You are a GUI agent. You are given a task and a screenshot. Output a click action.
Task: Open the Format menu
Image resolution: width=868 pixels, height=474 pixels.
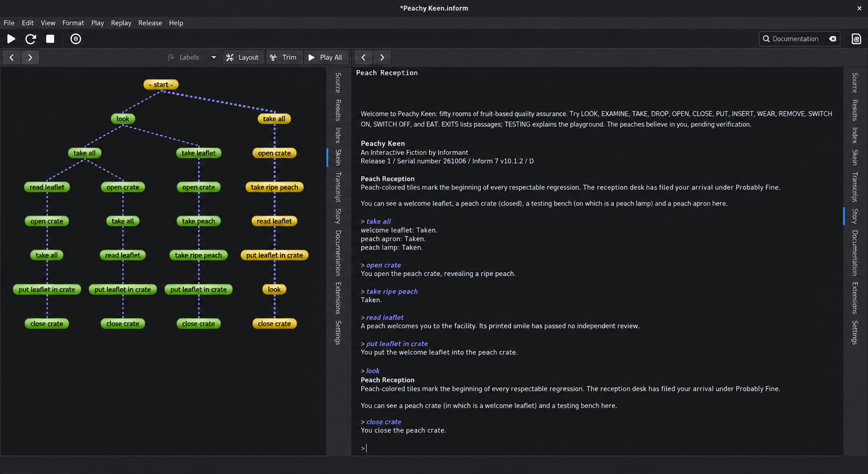(73, 23)
